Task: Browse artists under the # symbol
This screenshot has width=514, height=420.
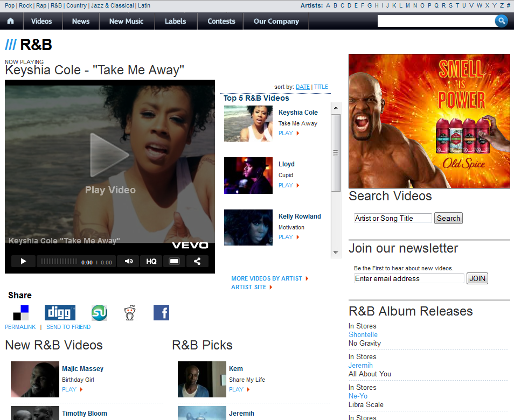Action: [x=509, y=5]
